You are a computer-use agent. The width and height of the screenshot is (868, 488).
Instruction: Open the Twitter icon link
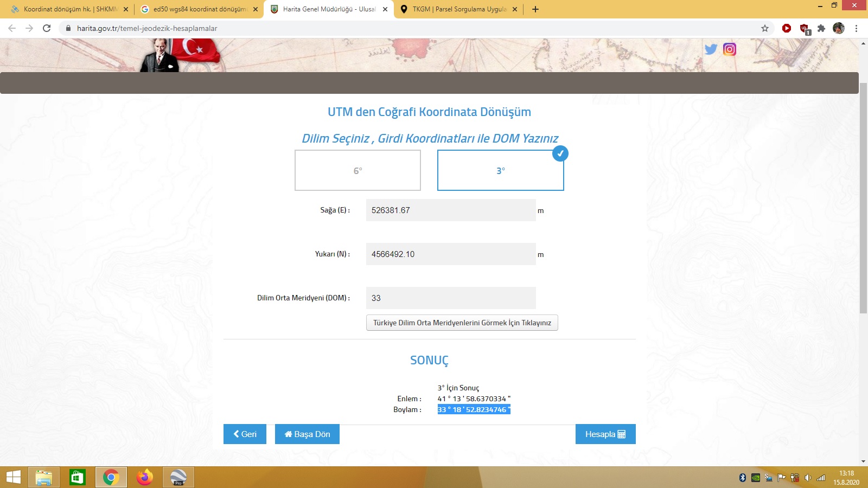[x=711, y=49]
